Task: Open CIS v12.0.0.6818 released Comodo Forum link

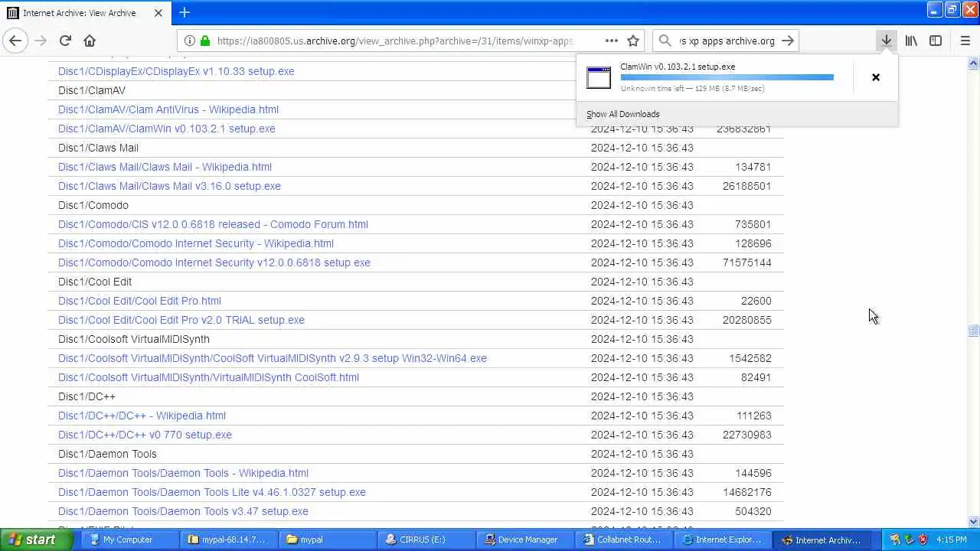Action: point(213,224)
